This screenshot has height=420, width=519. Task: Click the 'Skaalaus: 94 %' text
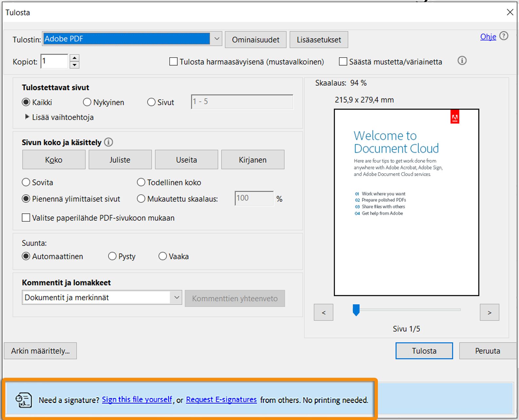point(341,83)
